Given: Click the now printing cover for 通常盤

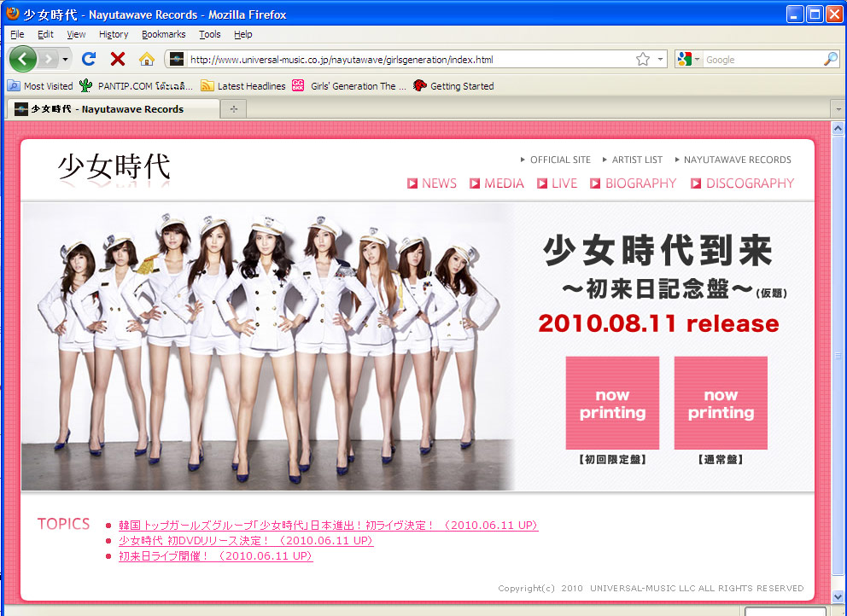Looking at the screenshot, I should pyautogui.click(x=721, y=403).
